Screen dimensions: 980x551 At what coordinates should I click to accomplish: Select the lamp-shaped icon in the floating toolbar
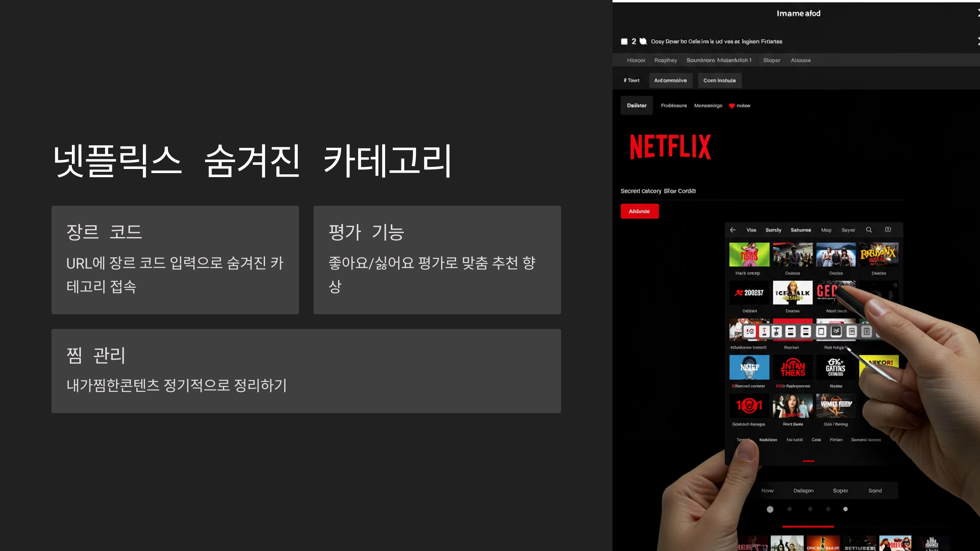point(777,331)
